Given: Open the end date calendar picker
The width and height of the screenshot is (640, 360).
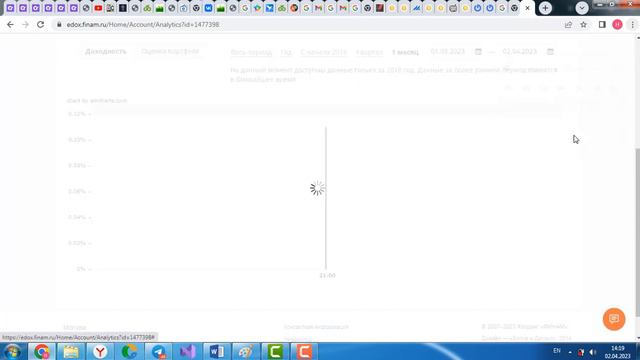Looking at the screenshot, I should 550,52.
